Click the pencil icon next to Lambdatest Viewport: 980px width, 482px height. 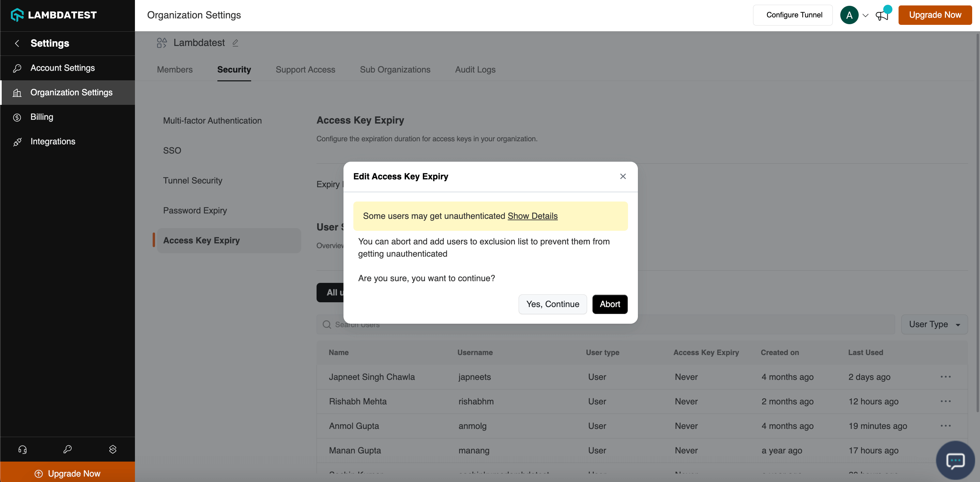(235, 43)
